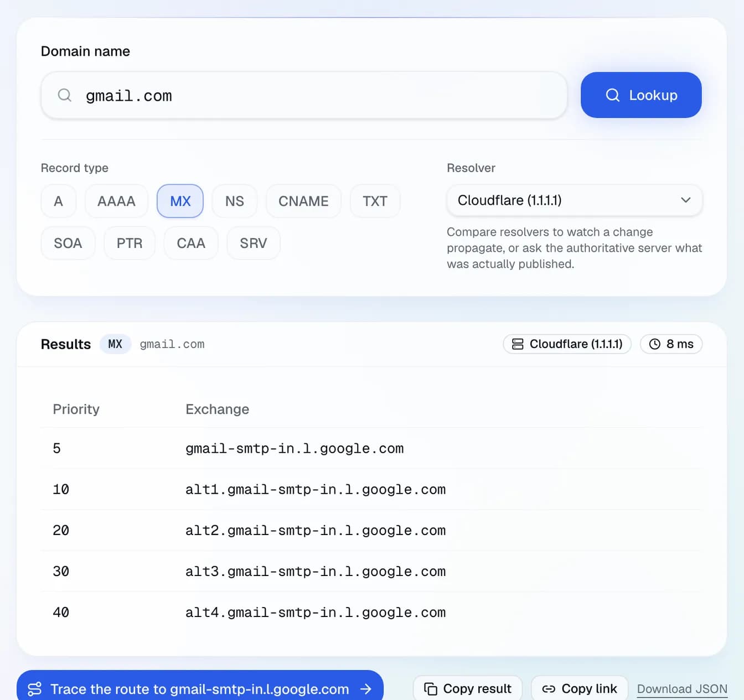
Task: Focus the gmail.com domain name field
Action: (x=304, y=95)
